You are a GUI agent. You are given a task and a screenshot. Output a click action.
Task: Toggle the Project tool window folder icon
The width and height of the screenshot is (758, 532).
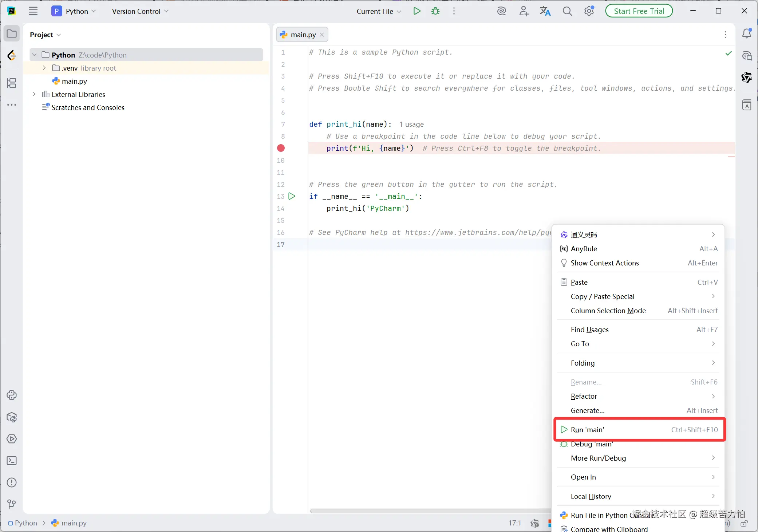click(x=12, y=34)
